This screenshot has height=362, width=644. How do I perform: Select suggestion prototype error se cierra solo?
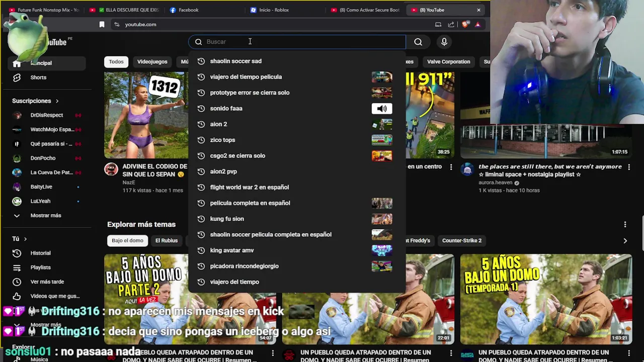297,93
